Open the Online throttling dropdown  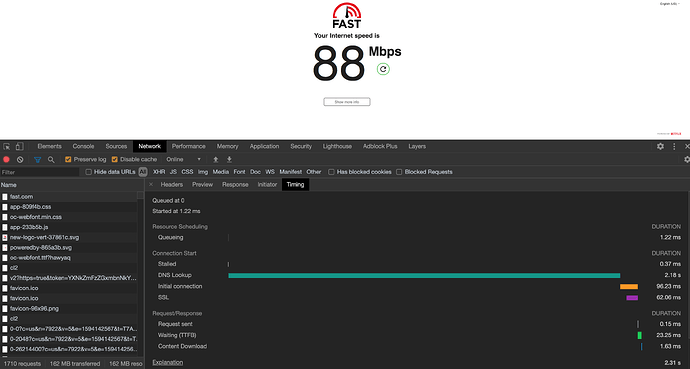[x=184, y=159]
